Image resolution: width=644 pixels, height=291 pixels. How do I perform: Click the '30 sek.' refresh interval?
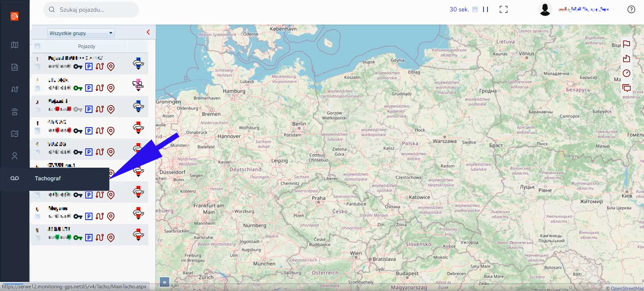point(459,10)
